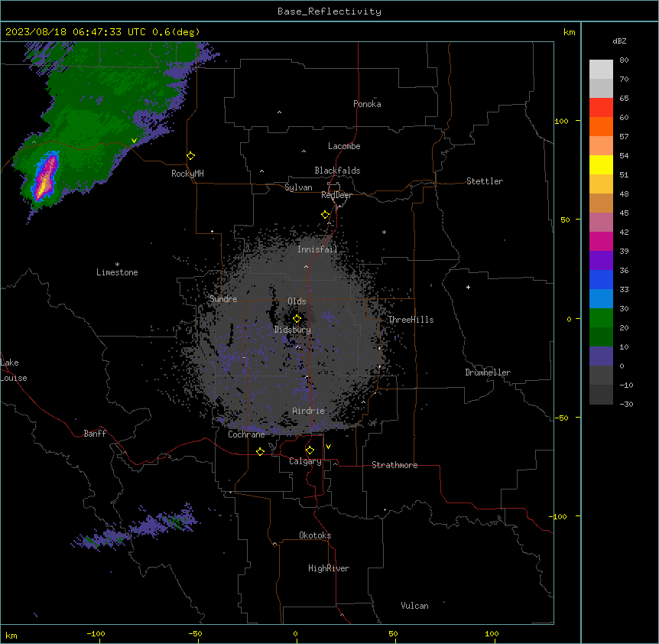The image size is (659, 644).
Task: Click the Banff label
Action: (x=95, y=434)
